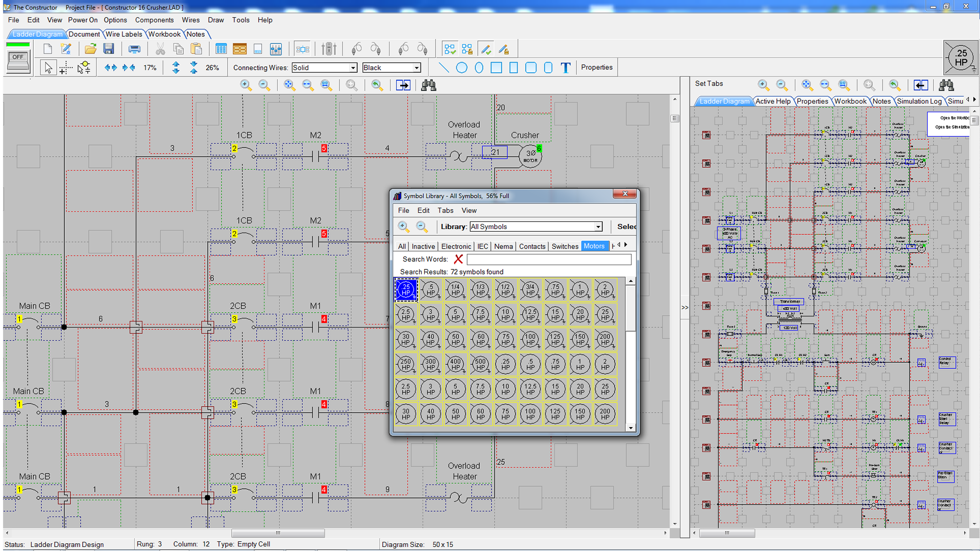Image resolution: width=980 pixels, height=551 pixels.
Task: Select the arrow pointer tool
Action: 48,67
